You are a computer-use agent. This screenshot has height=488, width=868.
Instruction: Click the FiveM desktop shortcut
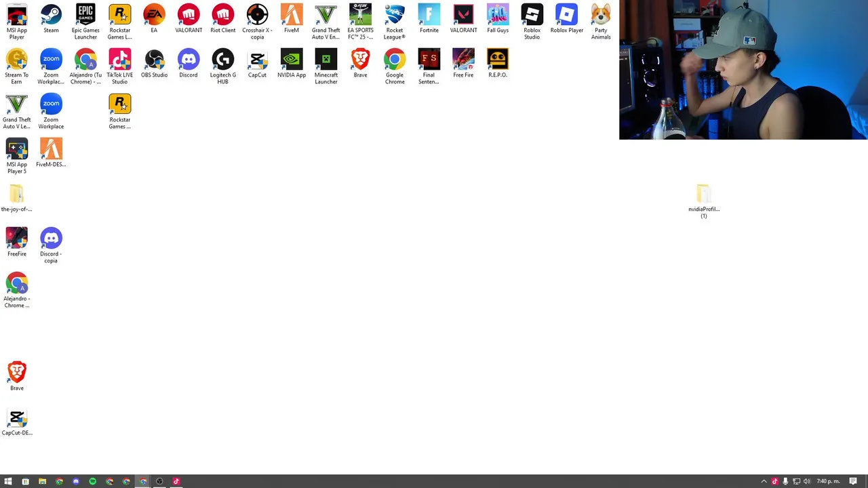coord(292,19)
